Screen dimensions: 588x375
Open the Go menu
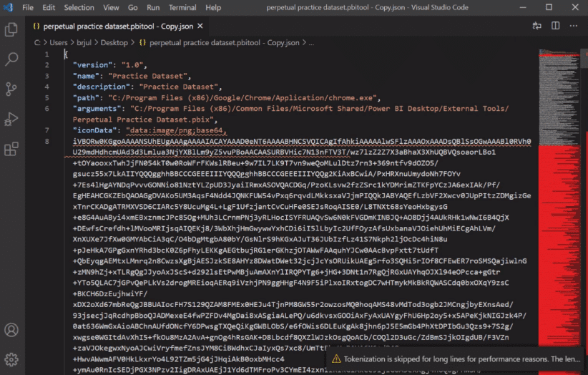pos(133,7)
